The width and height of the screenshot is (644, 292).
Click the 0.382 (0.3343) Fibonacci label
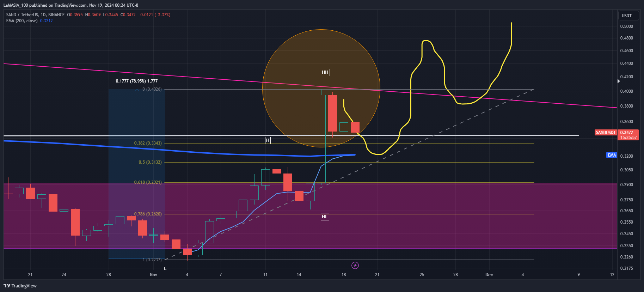coord(148,143)
